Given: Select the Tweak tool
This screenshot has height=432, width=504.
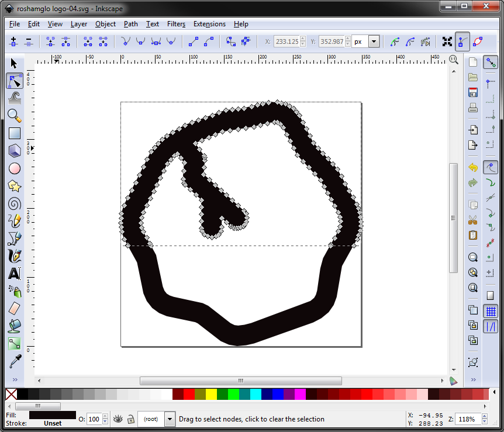Looking at the screenshot, I should (x=15, y=98).
